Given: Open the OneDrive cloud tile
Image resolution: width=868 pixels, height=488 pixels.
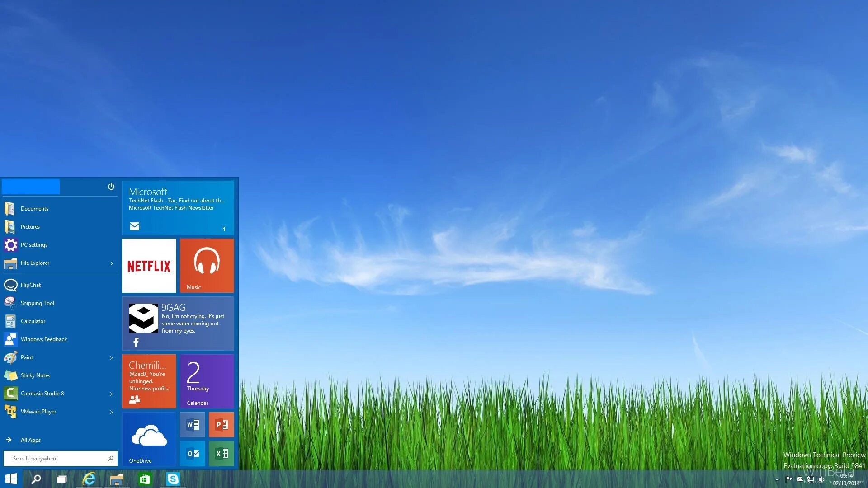Looking at the screenshot, I should tap(149, 439).
